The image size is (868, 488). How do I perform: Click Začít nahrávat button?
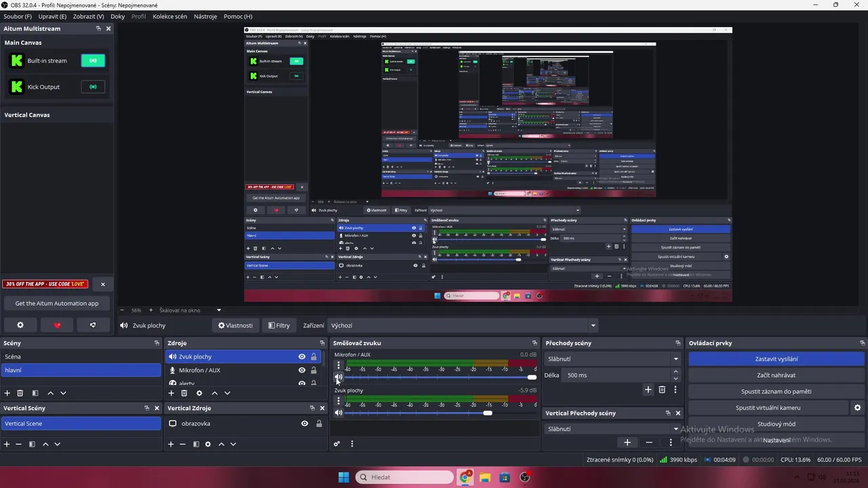tap(776, 375)
